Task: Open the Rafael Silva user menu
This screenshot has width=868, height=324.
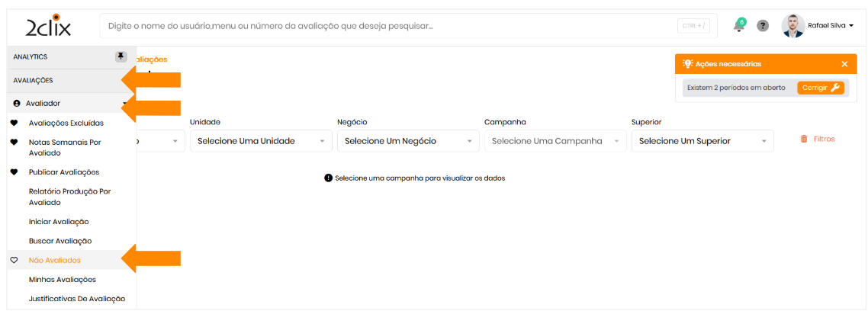Action: pos(831,26)
